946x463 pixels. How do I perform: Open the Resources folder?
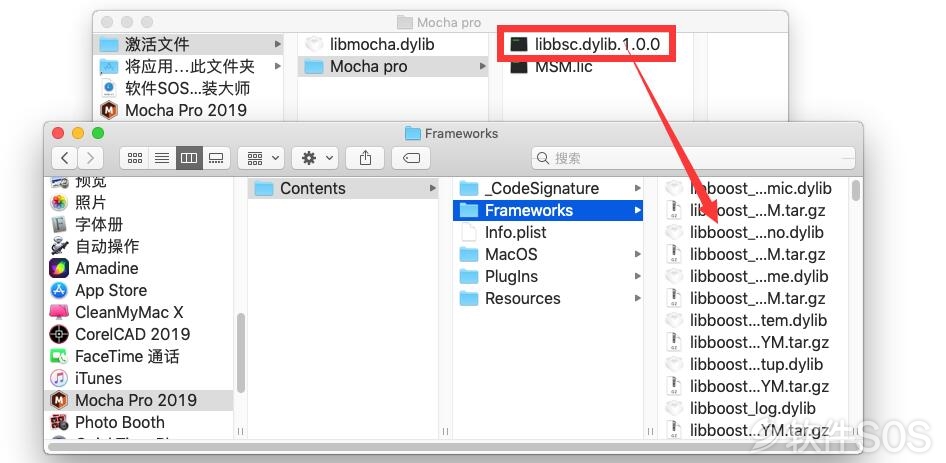click(x=548, y=298)
